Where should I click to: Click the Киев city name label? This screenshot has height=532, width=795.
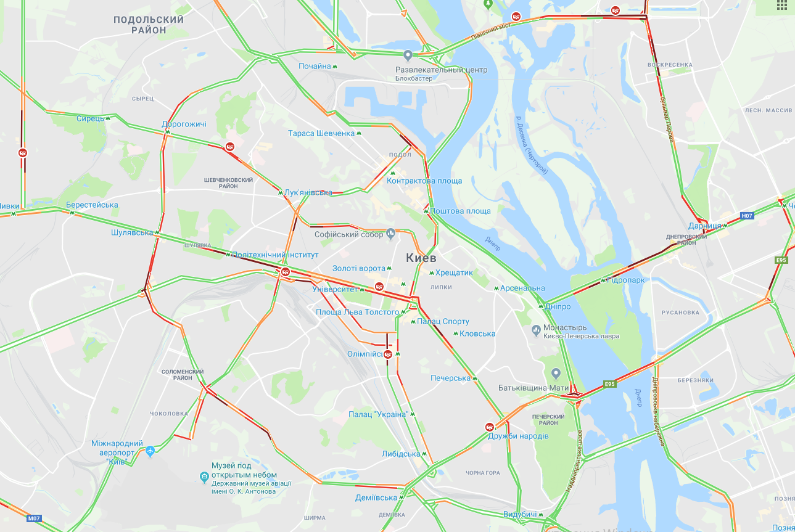click(421, 258)
